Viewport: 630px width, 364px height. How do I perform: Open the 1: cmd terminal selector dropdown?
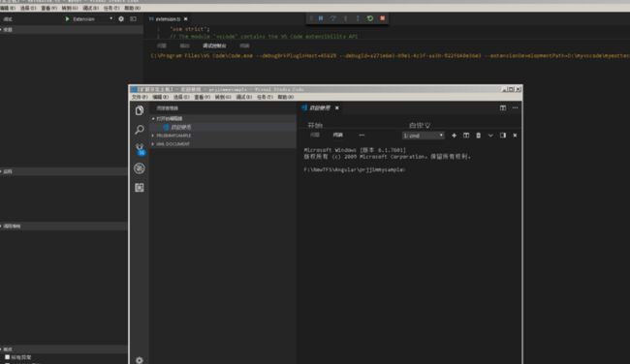pos(424,136)
